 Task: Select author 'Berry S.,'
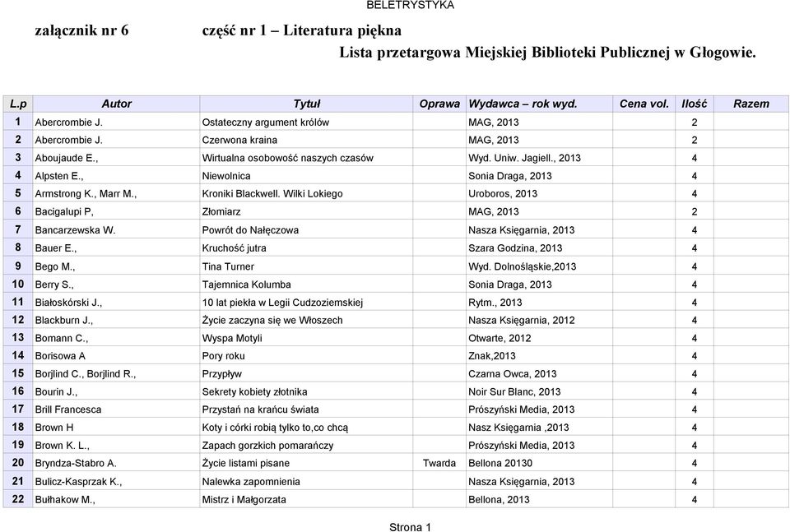(x=54, y=285)
